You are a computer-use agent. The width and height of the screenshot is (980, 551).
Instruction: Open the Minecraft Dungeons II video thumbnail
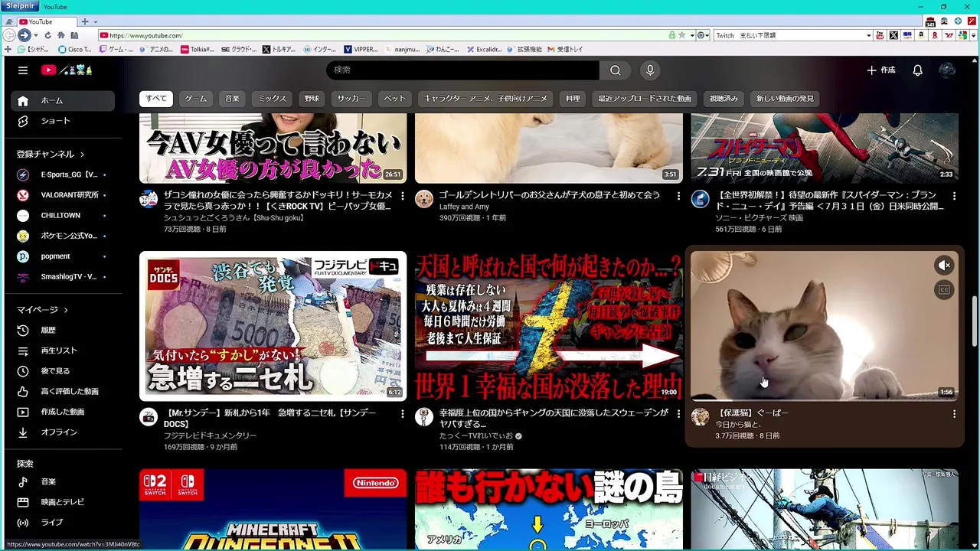273,510
